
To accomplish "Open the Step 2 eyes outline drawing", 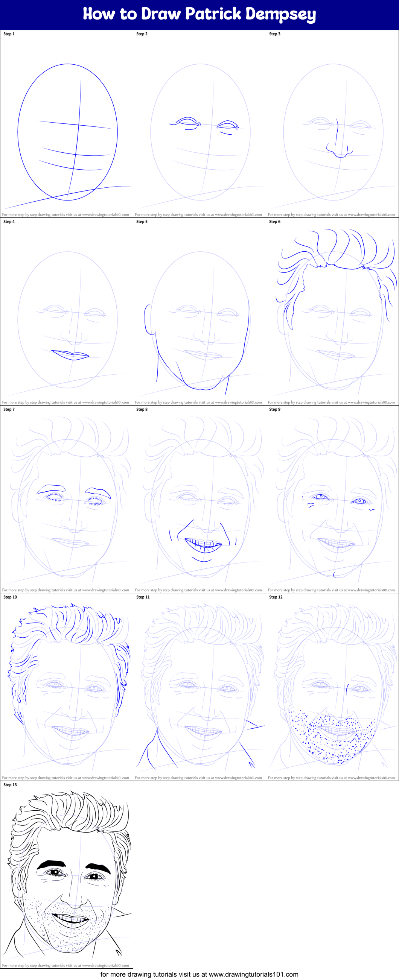I will (x=200, y=124).
